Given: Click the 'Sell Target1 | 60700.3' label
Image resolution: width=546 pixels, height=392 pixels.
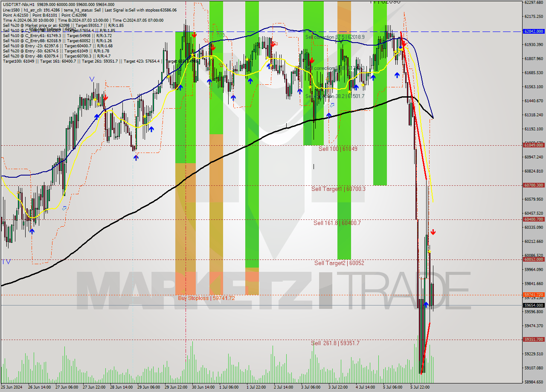Looking at the screenshot, I should coord(338,189).
